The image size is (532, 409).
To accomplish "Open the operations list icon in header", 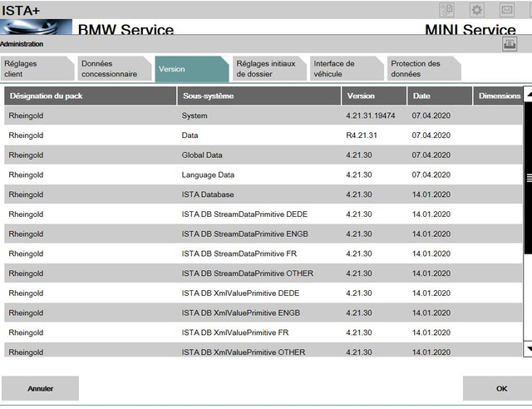I will pos(447,10).
